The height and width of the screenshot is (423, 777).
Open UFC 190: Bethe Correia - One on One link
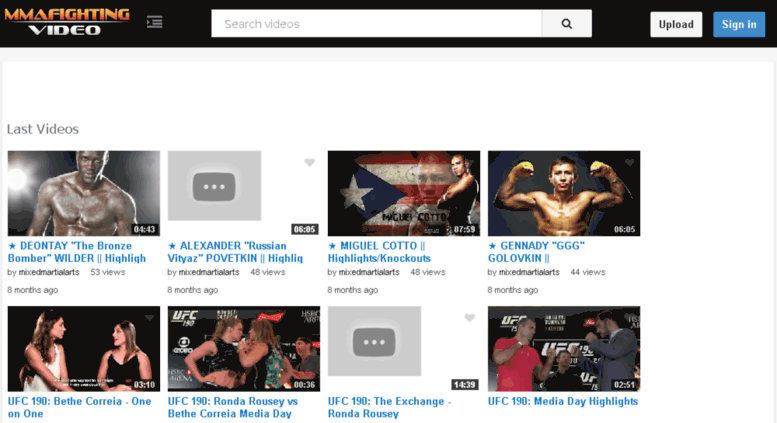[x=79, y=407]
